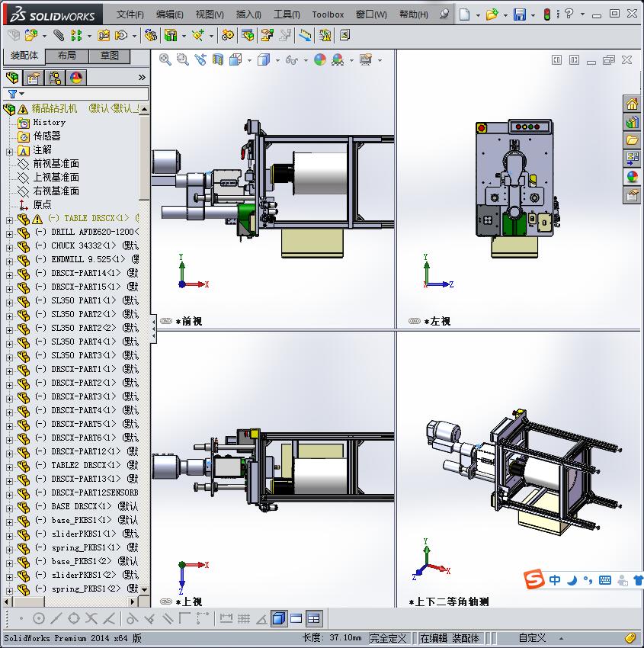Click the View Settings monitor icon
This screenshot has width=644, height=648.
[x=366, y=60]
